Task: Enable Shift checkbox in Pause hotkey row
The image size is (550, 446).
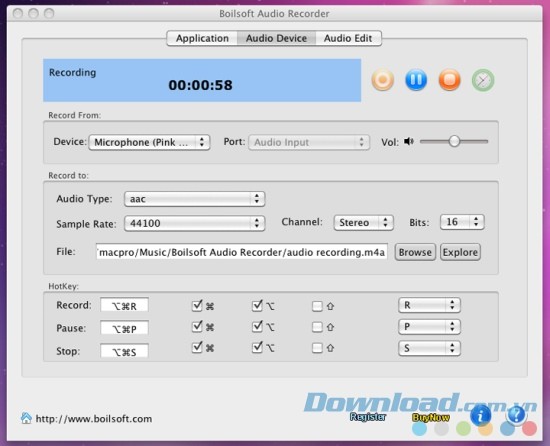Action: (x=317, y=327)
